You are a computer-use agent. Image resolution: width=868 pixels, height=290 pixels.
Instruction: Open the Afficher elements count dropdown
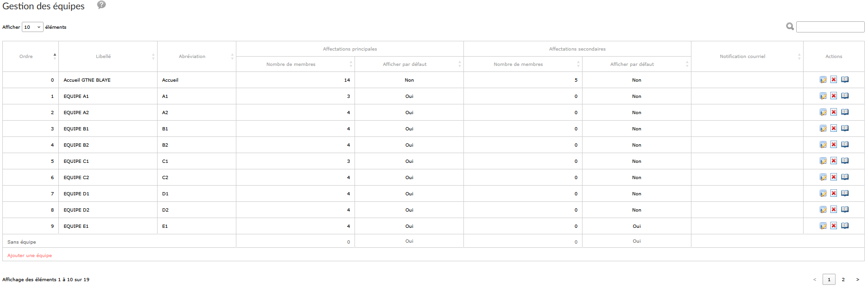coord(32,27)
